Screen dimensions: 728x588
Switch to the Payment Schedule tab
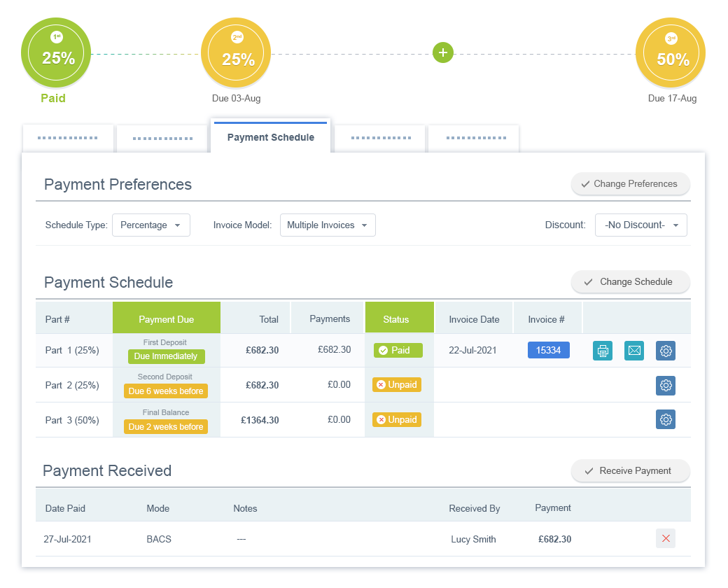[270, 137]
